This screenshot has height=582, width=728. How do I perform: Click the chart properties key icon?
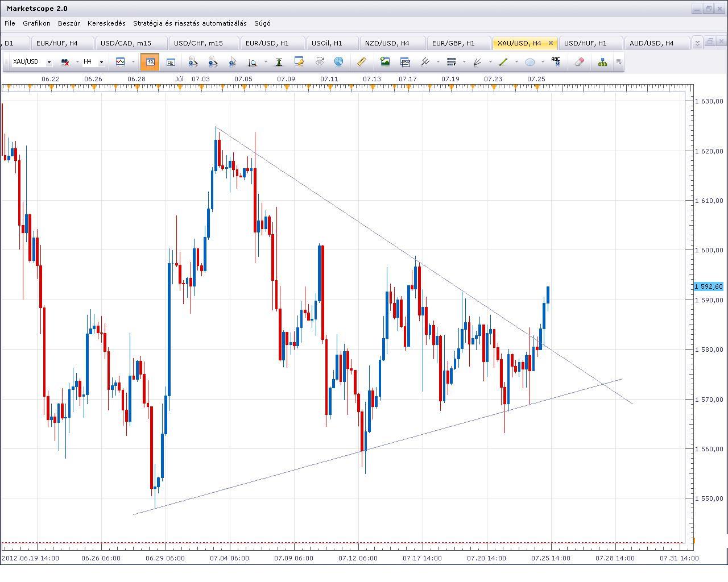pos(299,61)
